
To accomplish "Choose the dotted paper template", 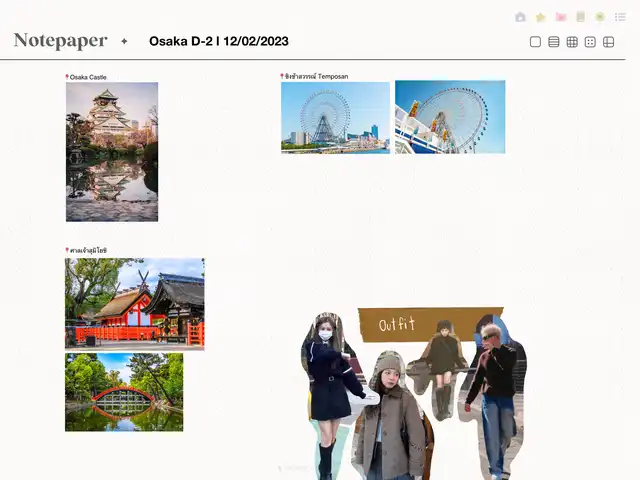I will click(x=590, y=42).
